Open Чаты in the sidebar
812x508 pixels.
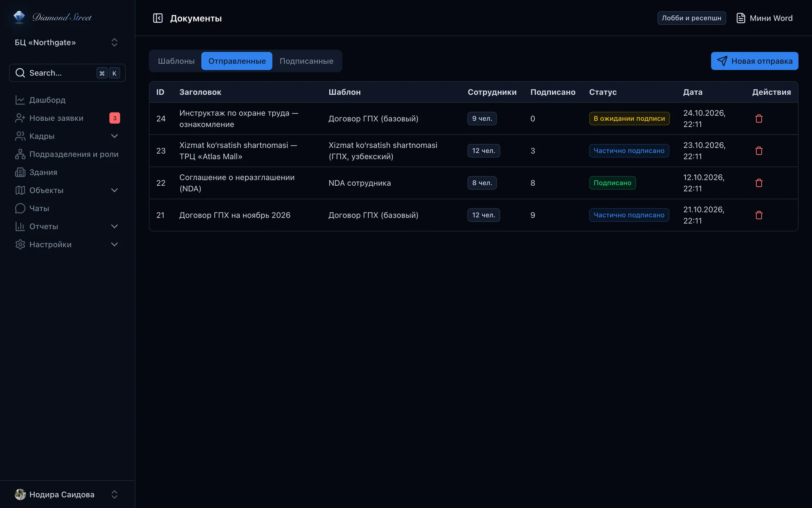point(67,208)
